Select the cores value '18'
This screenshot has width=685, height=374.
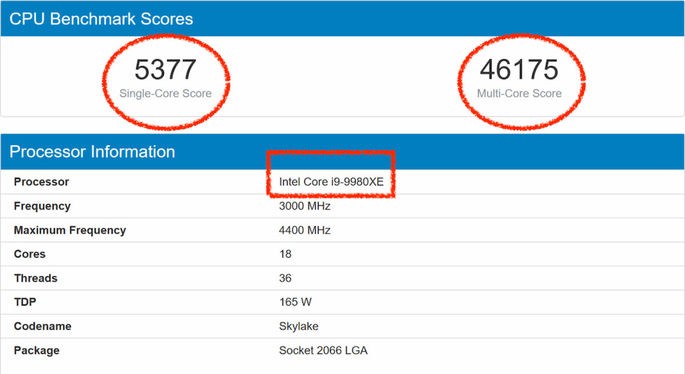click(x=285, y=254)
